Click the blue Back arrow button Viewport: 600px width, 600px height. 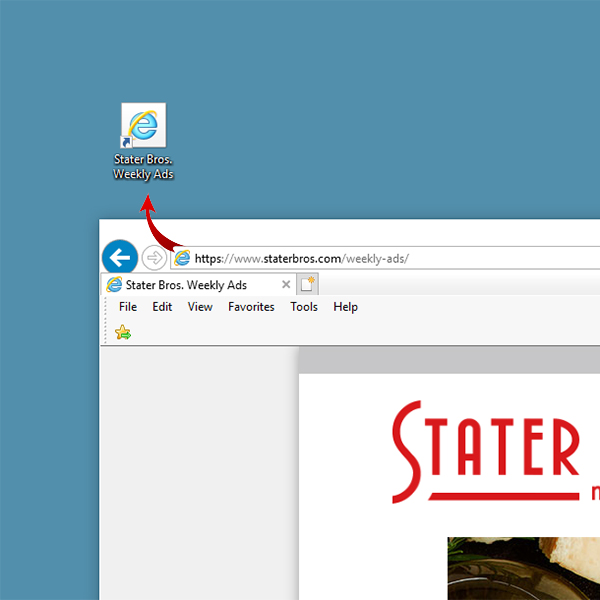(x=120, y=258)
